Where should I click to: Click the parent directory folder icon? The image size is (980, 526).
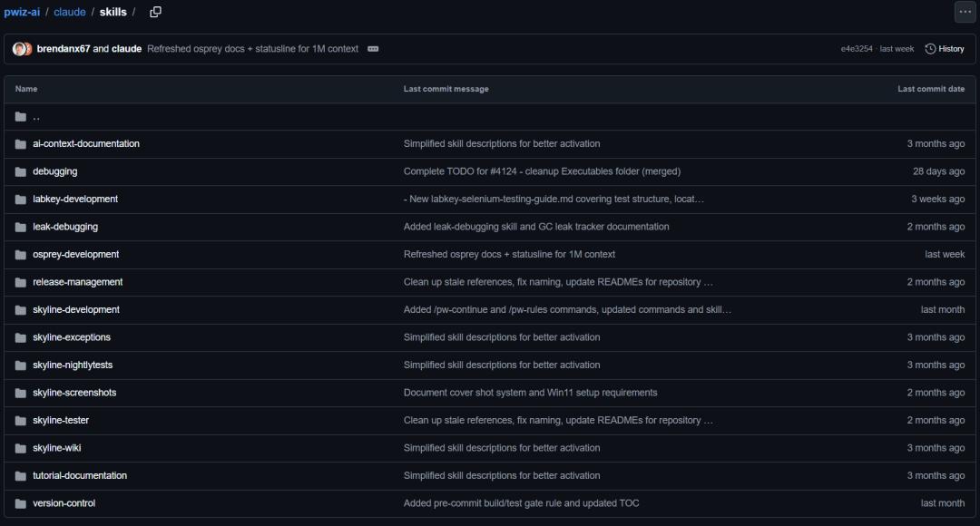(x=21, y=117)
